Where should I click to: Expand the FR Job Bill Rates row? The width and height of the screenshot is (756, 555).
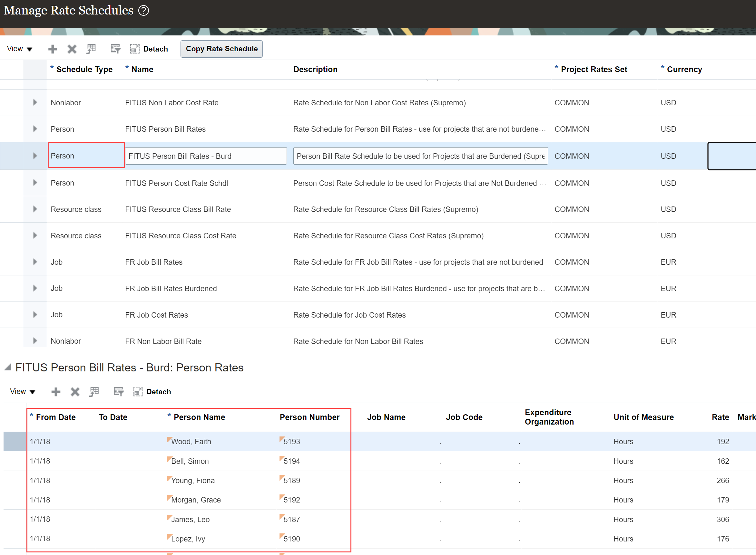tap(35, 262)
